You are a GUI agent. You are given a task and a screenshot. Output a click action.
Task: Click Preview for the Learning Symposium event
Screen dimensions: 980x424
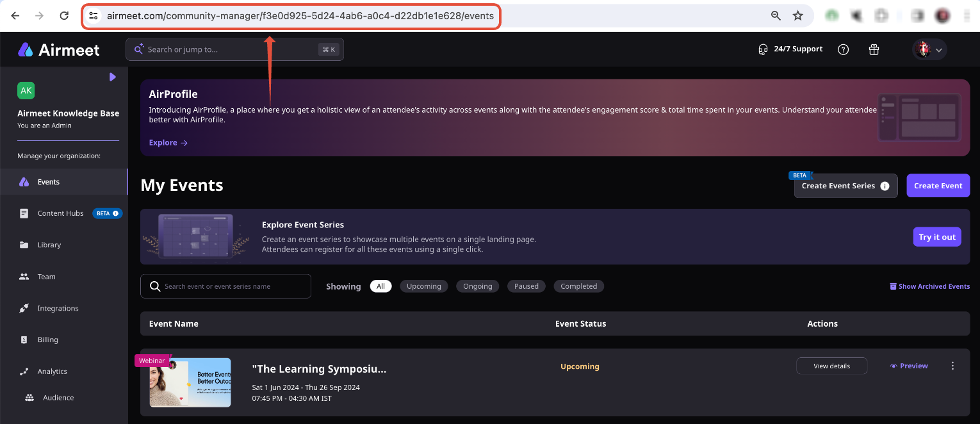tap(909, 366)
